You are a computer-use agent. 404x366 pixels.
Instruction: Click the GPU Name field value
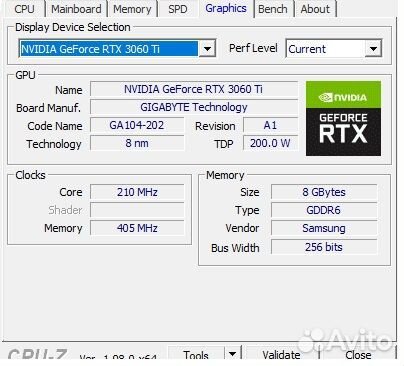(194, 89)
